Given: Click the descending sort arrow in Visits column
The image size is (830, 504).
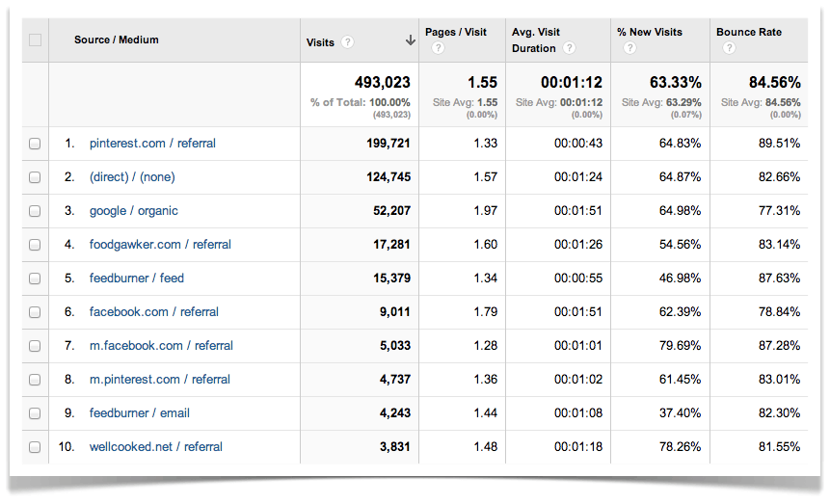Looking at the screenshot, I should 410,40.
